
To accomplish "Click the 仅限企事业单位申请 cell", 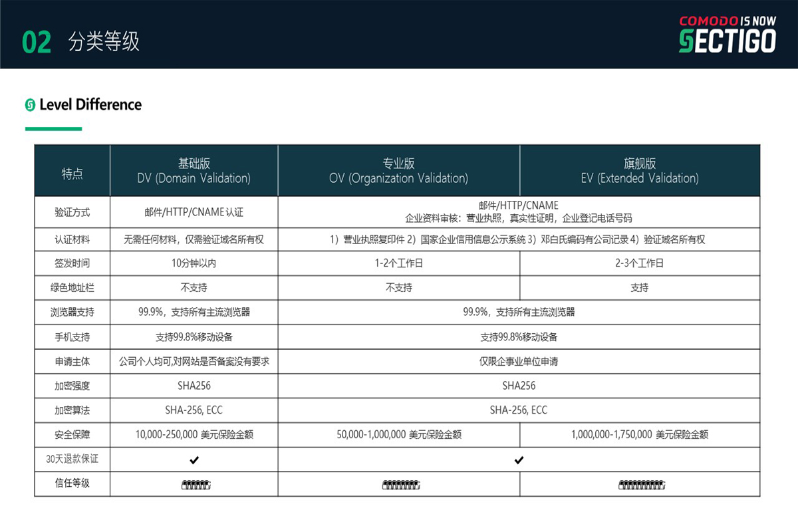I will point(519,362).
